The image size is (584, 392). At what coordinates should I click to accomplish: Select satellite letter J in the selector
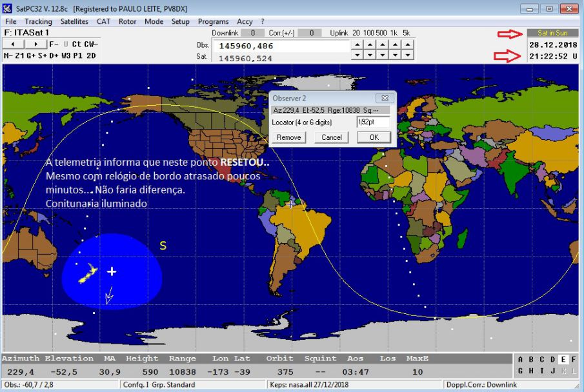[x=552, y=371]
